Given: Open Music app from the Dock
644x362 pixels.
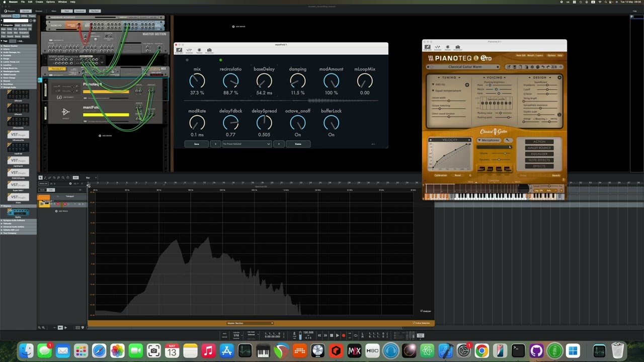Looking at the screenshot, I should click(208, 350).
